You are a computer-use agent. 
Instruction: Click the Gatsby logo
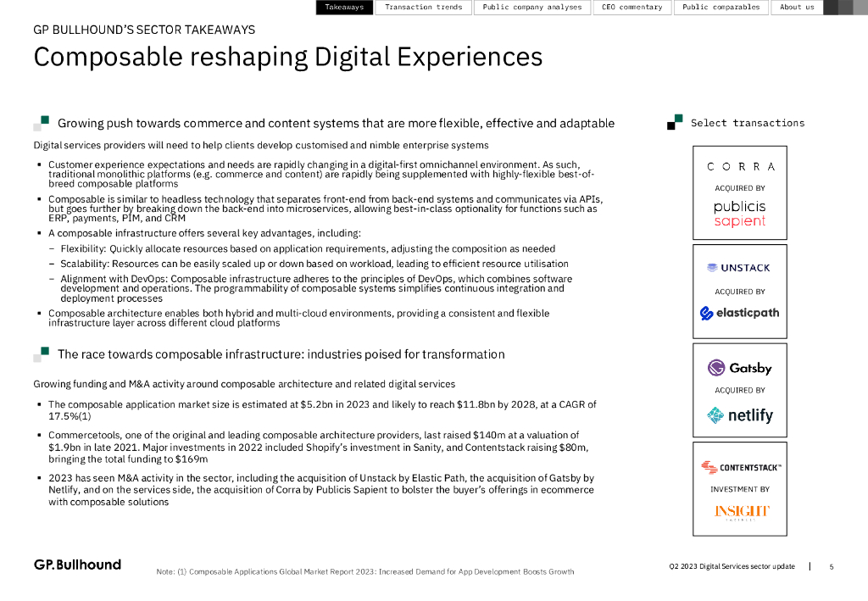point(739,368)
